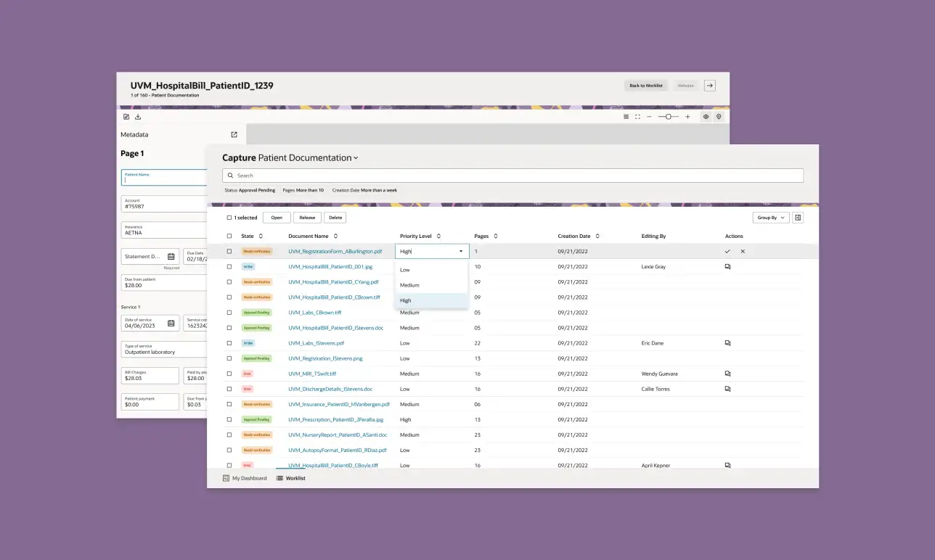
Task: Click the next document arrow button
Action: click(710, 86)
